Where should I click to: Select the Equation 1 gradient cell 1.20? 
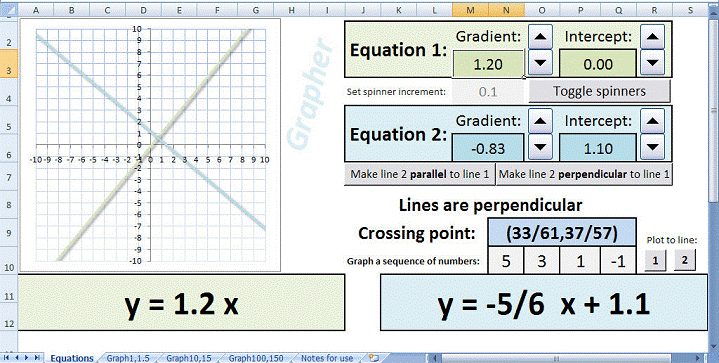488,64
